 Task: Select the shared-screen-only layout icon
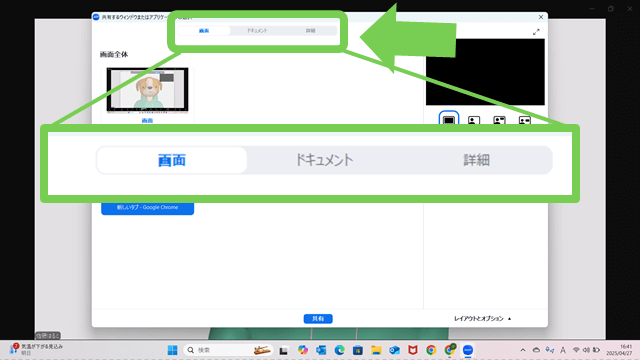449,120
